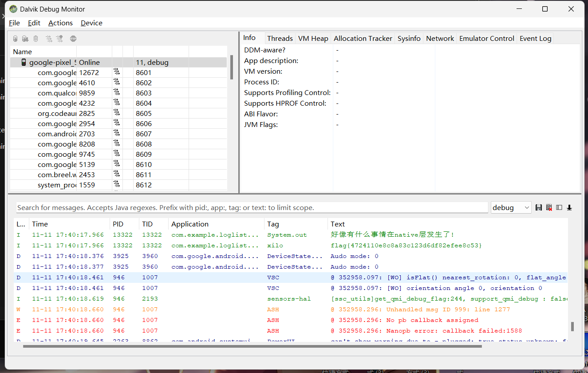The width and height of the screenshot is (588, 373).
Task: Click the Tag column header
Action: pos(296,224)
